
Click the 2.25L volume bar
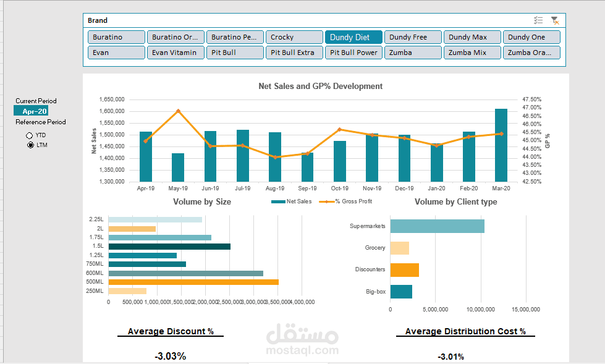coord(155,219)
